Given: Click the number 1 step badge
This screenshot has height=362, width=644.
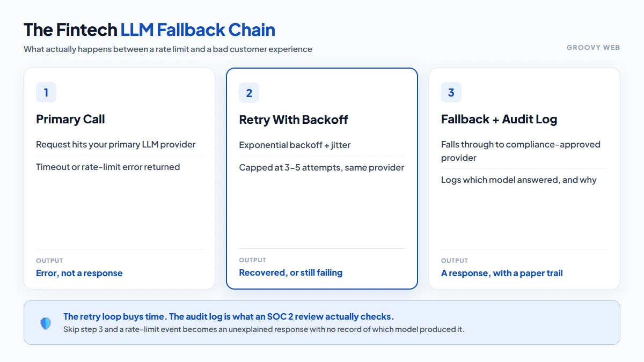Looking at the screenshot, I should pos(46,92).
